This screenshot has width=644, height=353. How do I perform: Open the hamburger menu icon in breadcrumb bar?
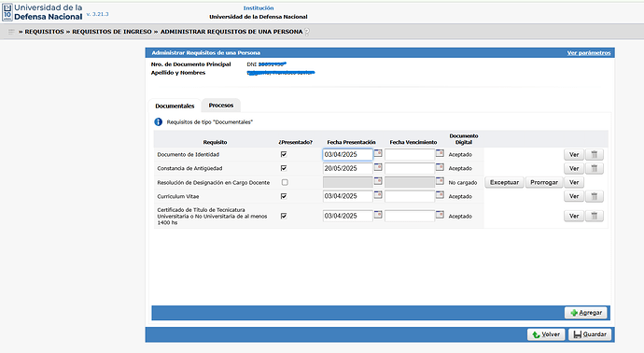point(11,32)
